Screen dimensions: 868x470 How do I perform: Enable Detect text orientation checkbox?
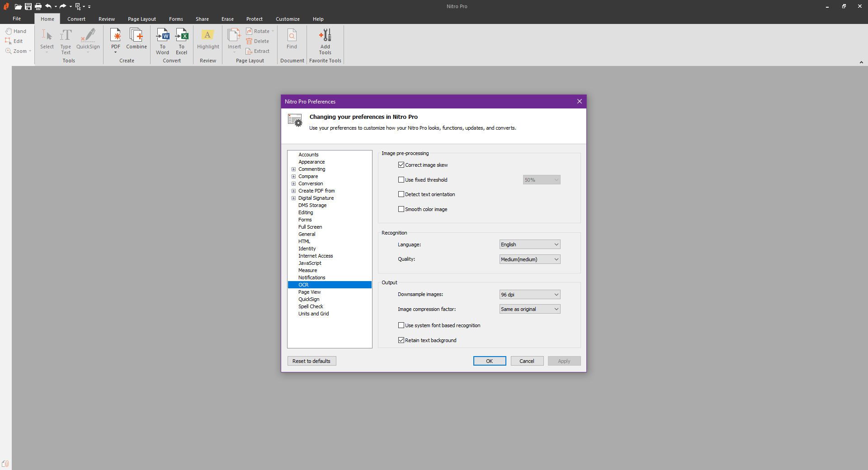[401, 194]
